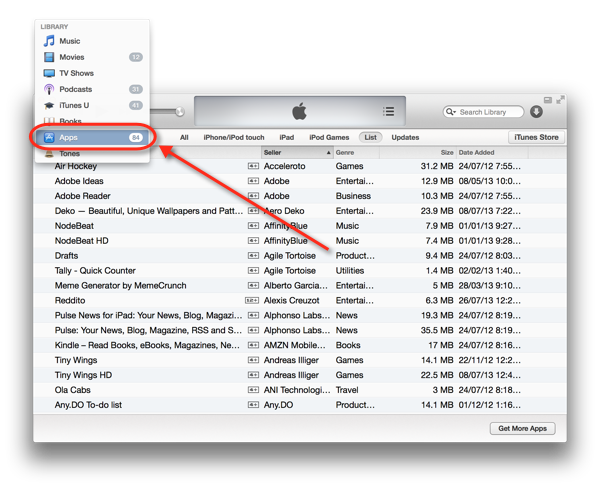Show the Updates tab
This screenshot has height=488, width=600.
click(405, 137)
